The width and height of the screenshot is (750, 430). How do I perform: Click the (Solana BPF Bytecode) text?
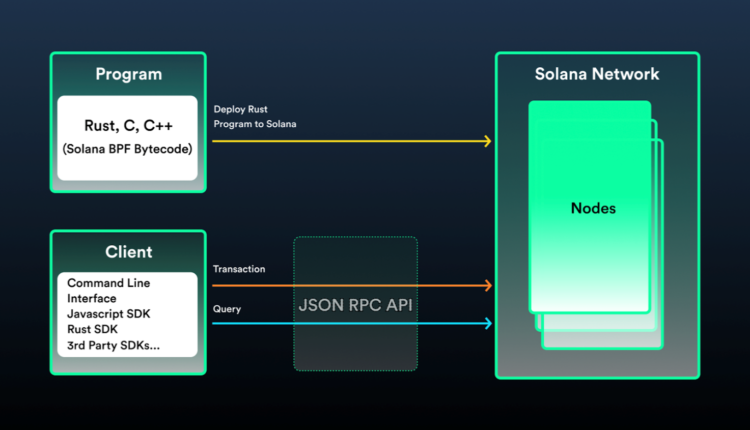127,150
